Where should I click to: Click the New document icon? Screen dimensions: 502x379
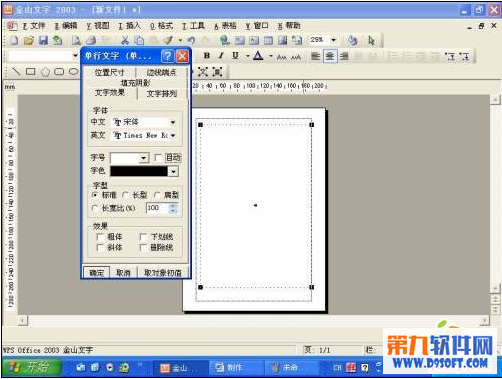coord(14,40)
